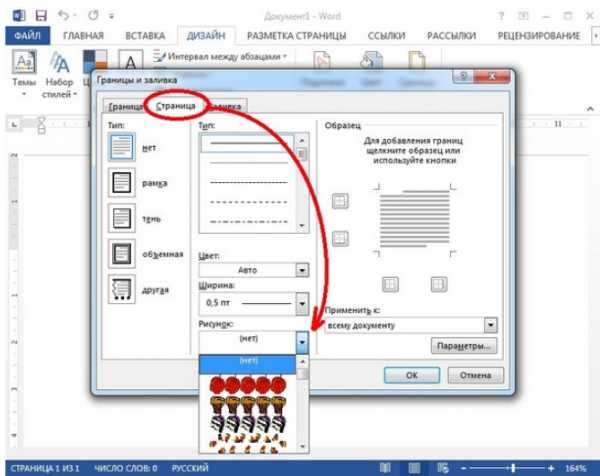Expand Интервал между абзацами dropdown
The width and height of the screenshot is (600, 476).
click(285, 57)
